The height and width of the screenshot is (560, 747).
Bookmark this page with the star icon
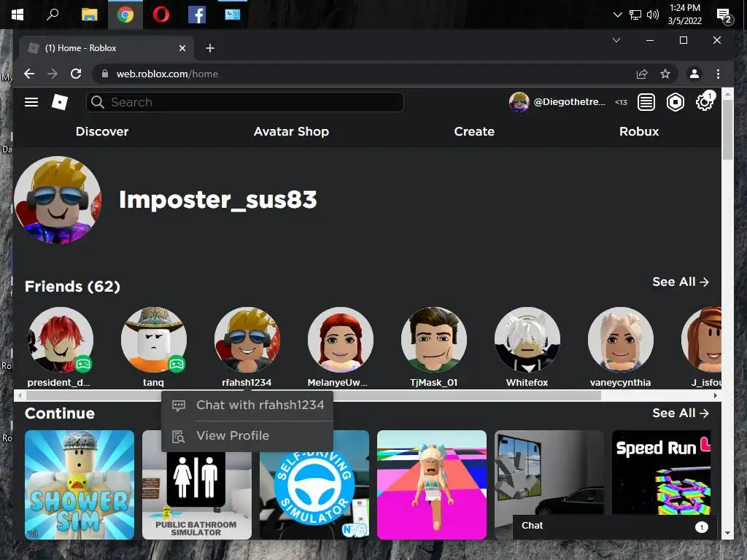point(665,74)
